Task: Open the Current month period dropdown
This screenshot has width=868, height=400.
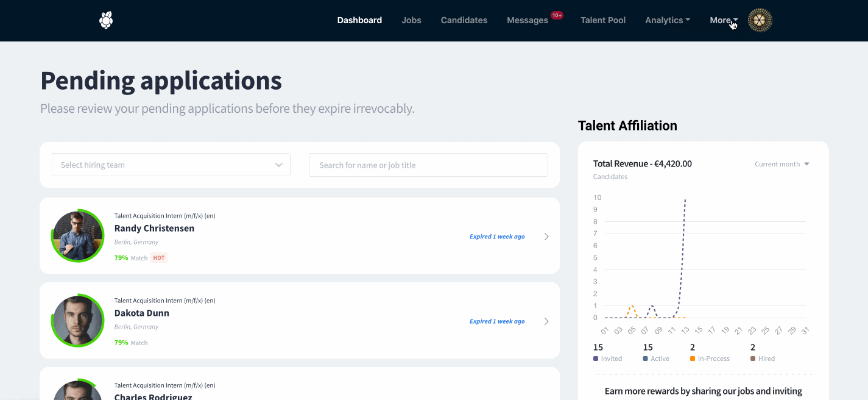Action: pyautogui.click(x=782, y=164)
